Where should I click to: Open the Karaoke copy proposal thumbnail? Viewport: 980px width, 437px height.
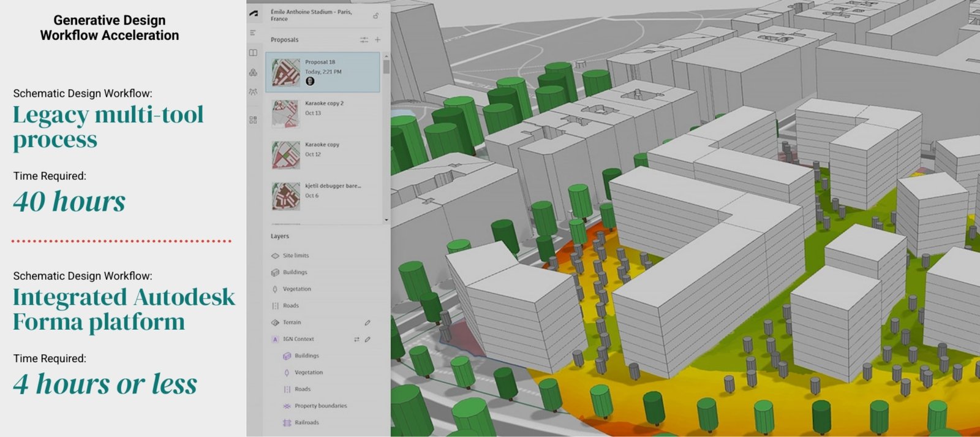285,155
